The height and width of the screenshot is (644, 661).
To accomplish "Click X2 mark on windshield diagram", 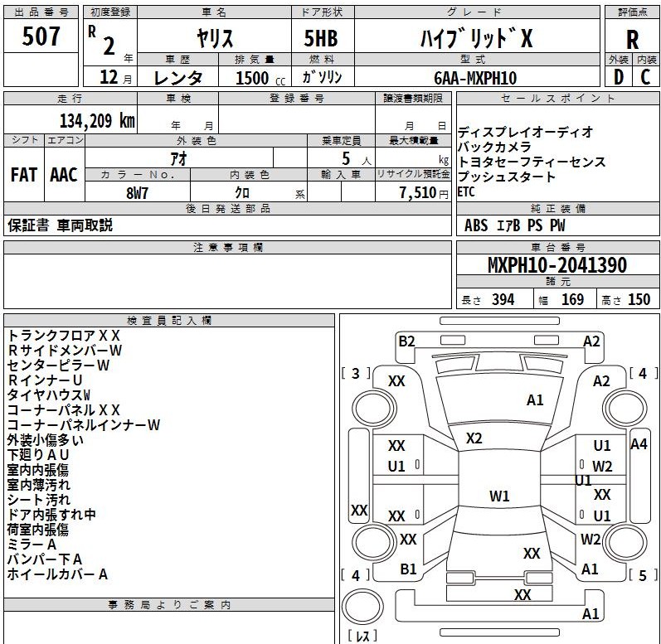I will tap(474, 438).
